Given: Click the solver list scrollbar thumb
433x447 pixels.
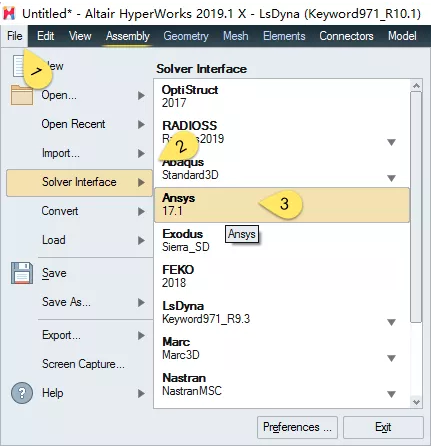Looking at the screenshot, I should 416,207.
